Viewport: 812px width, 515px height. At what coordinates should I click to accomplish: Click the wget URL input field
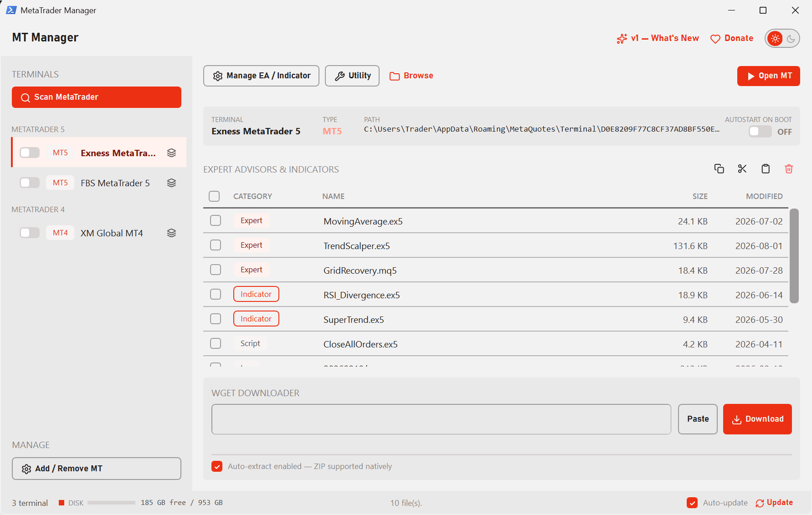[x=441, y=419]
